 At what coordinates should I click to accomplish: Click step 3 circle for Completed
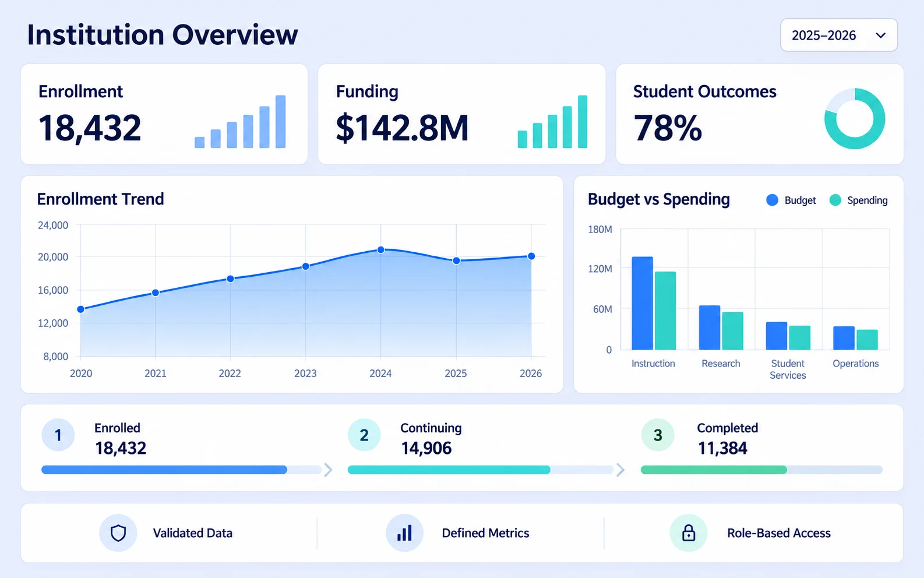(x=658, y=435)
